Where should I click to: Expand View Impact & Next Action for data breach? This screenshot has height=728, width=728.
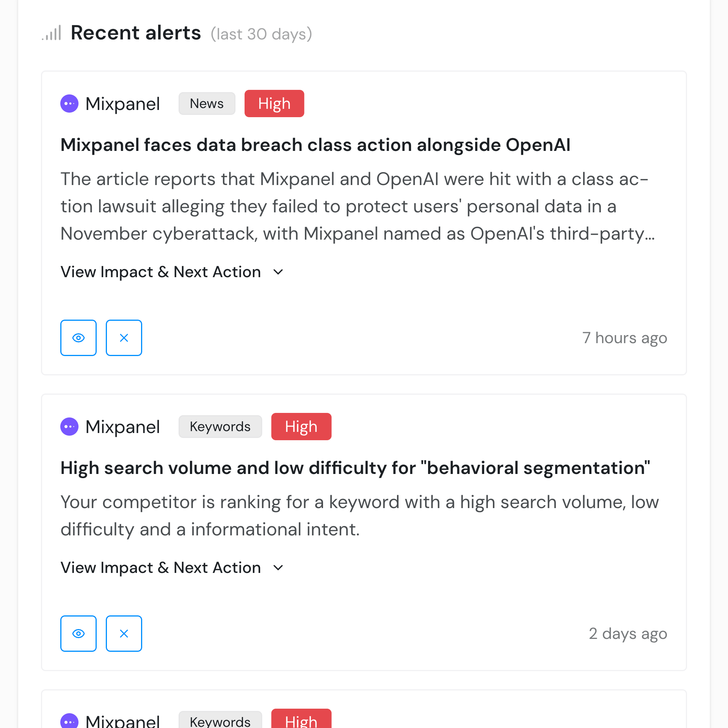pyautogui.click(x=161, y=272)
